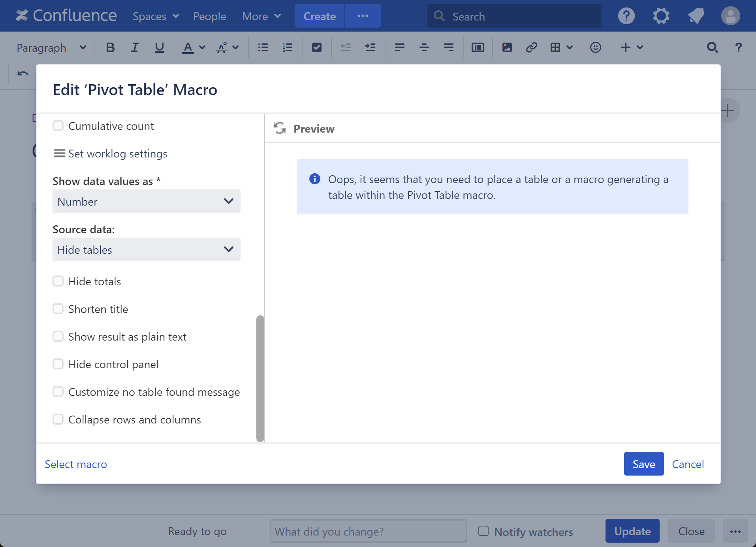Viewport: 756px width, 547px height.
Task: Click the Create button
Action: [320, 16]
